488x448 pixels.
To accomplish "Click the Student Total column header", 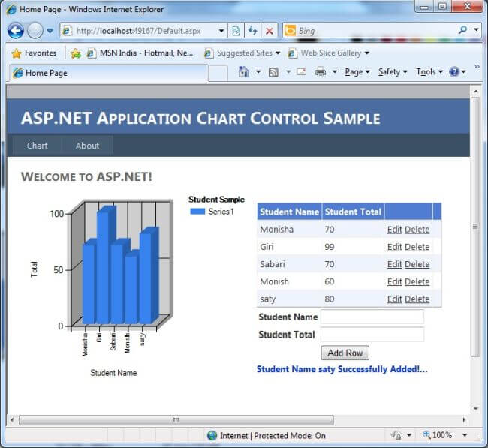I will point(353,212).
